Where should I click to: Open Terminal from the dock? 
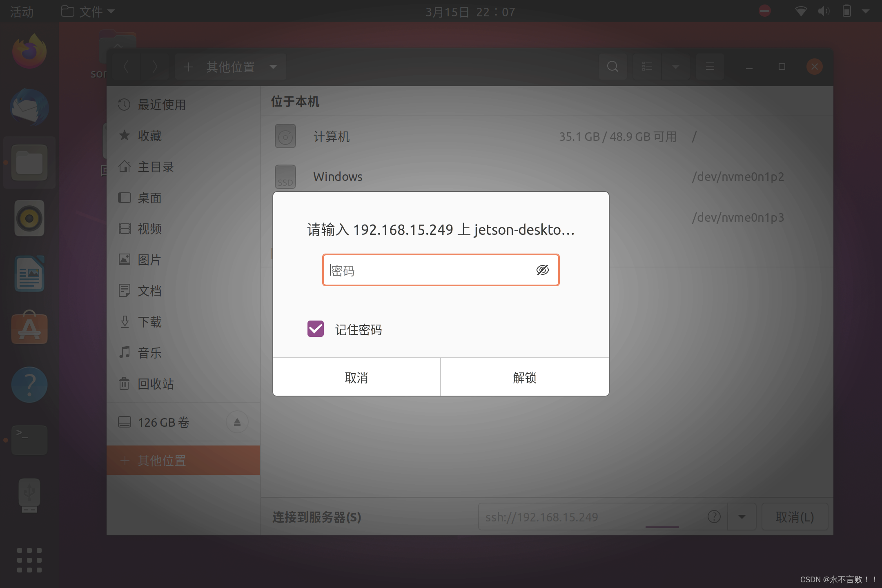(29, 440)
